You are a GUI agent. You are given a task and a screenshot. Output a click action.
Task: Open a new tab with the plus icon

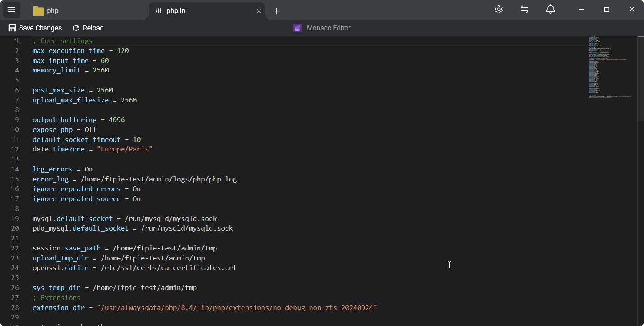(277, 10)
